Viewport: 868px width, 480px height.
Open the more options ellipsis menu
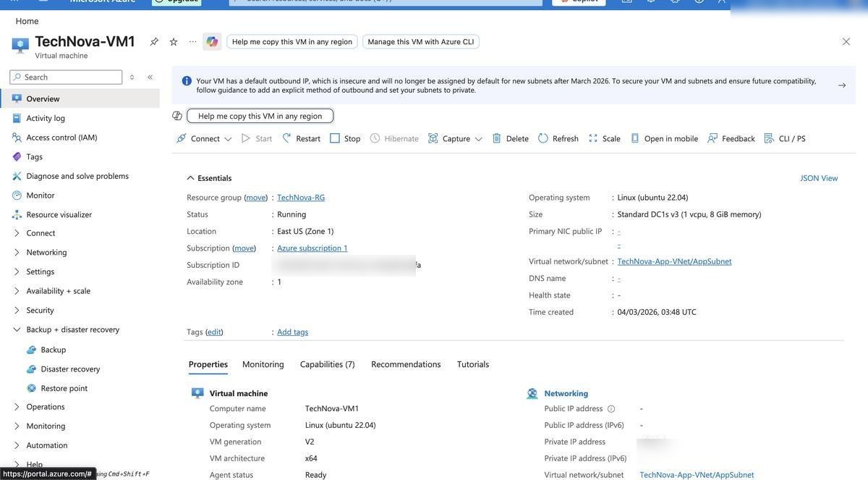[x=192, y=42]
